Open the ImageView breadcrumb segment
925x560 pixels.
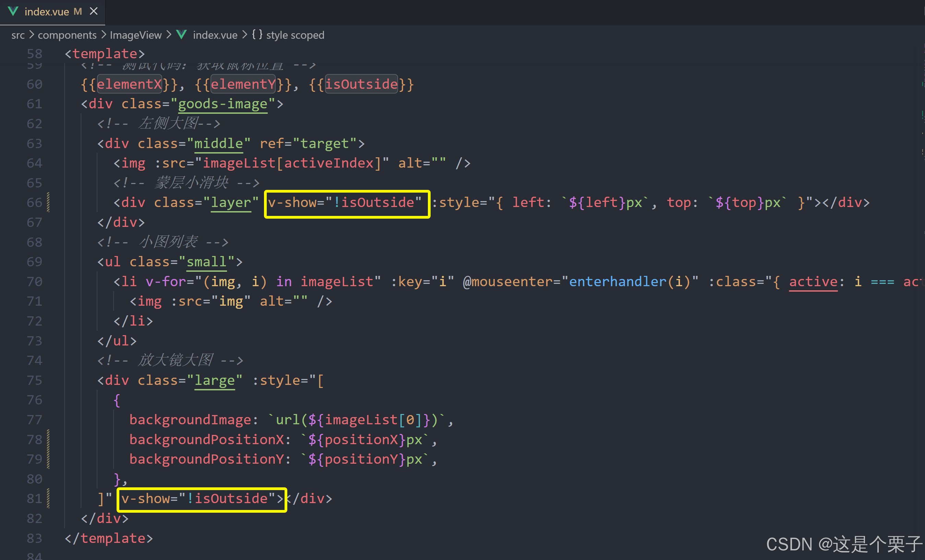[x=135, y=35]
